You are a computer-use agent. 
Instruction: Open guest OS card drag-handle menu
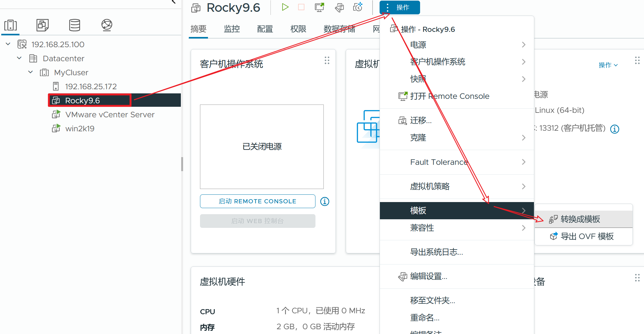(327, 61)
